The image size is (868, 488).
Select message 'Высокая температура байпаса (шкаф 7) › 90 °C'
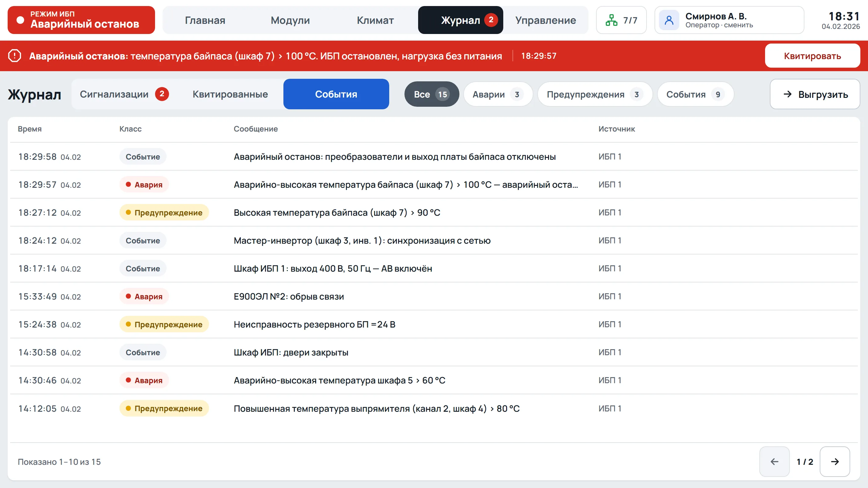click(x=337, y=212)
